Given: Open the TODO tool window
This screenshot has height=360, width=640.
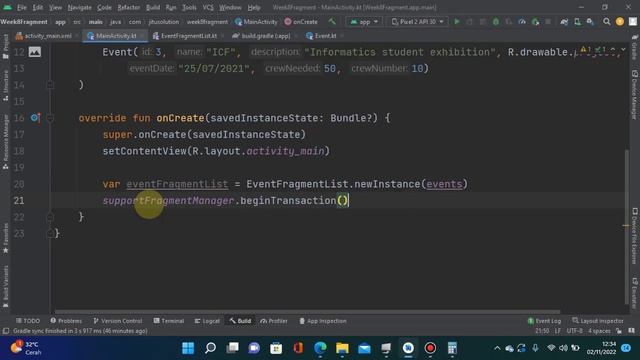Looking at the screenshot, I should (28, 321).
